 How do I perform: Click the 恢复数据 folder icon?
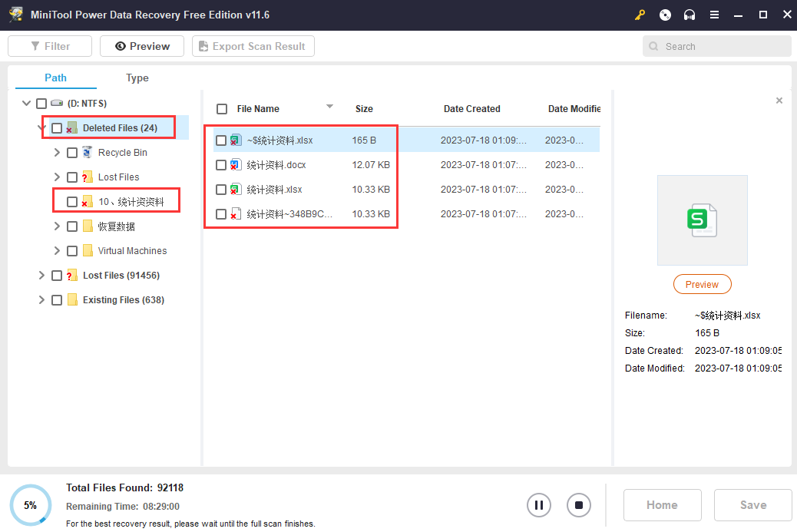(88, 226)
